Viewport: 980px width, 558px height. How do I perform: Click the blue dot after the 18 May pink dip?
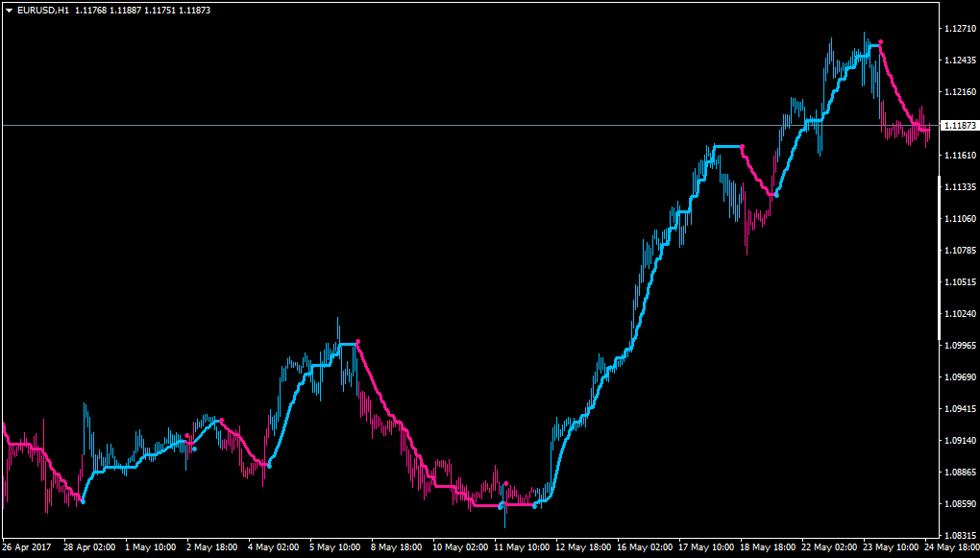(775, 195)
